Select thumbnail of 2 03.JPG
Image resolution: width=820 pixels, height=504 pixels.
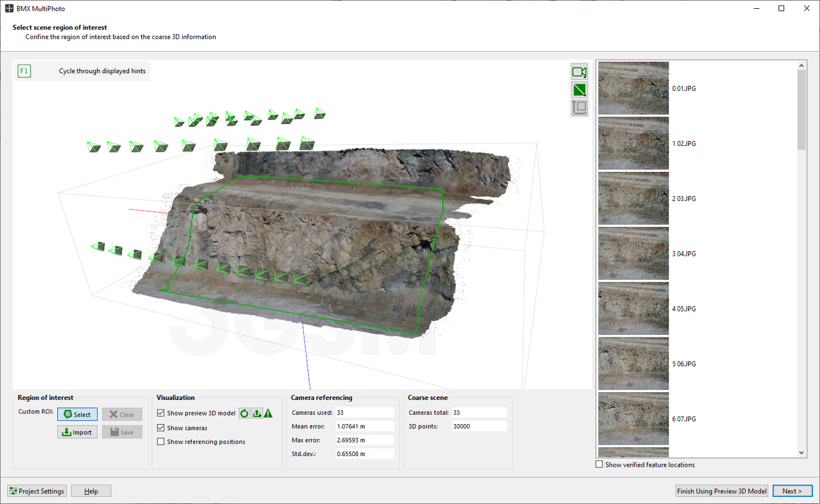pos(633,199)
